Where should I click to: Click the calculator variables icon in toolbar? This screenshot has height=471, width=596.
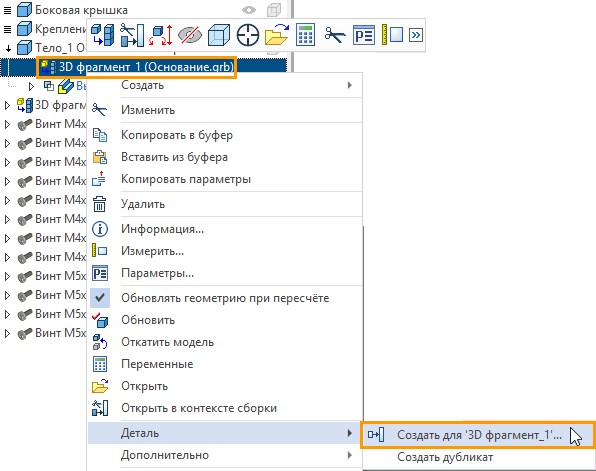[305, 35]
